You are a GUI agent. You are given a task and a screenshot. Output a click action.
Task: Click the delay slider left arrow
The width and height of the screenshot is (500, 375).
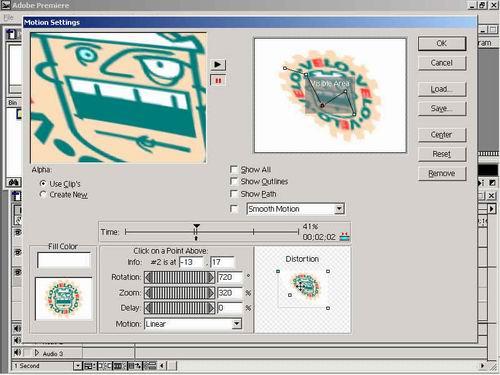(x=148, y=308)
